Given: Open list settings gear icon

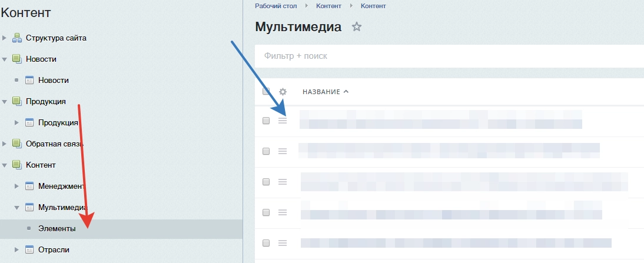Looking at the screenshot, I should (283, 92).
